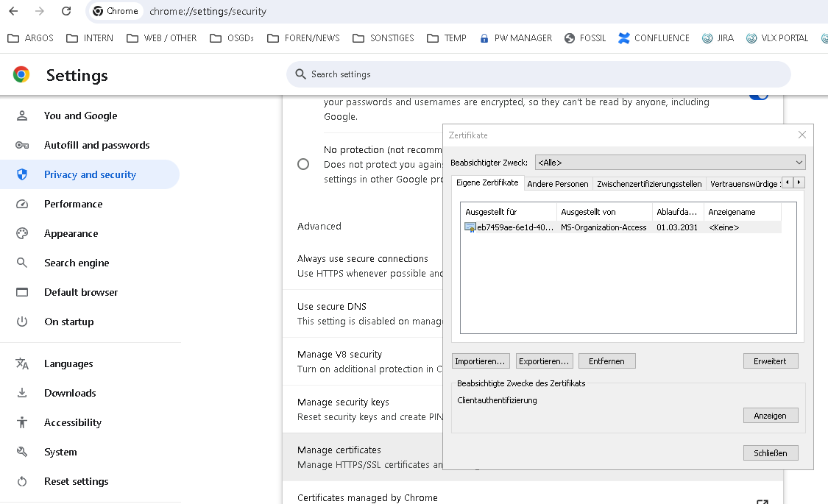
Task: Open Performance settings via speedometer icon
Action: pyautogui.click(x=22, y=204)
